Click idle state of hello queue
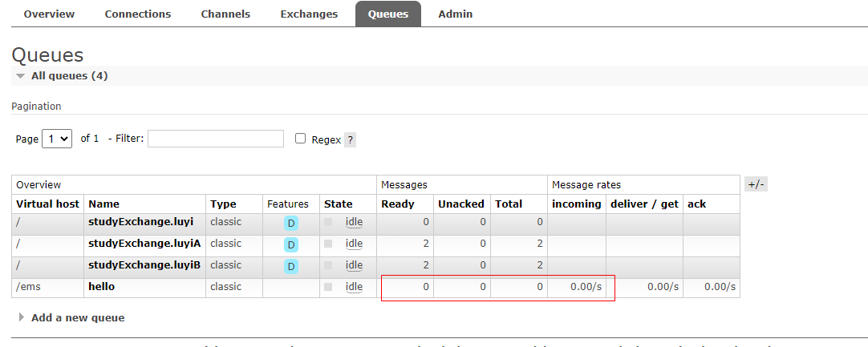Viewport: 868px width, 347px height. pyautogui.click(x=354, y=287)
